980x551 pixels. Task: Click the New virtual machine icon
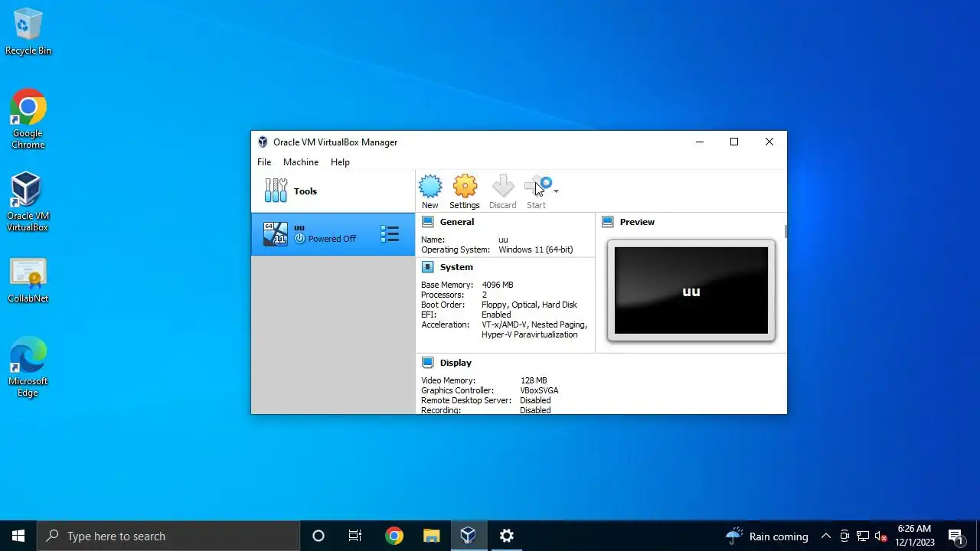pyautogui.click(x=430, y=186)
